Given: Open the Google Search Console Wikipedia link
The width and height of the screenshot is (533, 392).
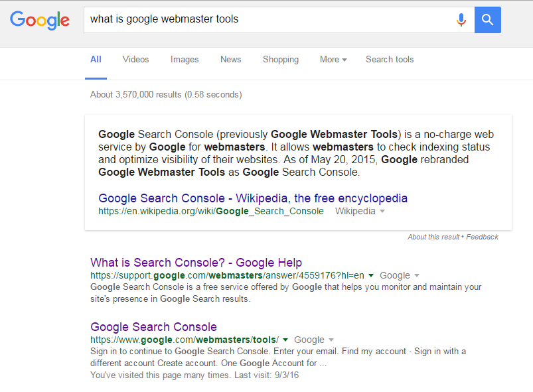Looking at the screenshot, I should click(x=253, y=198).
